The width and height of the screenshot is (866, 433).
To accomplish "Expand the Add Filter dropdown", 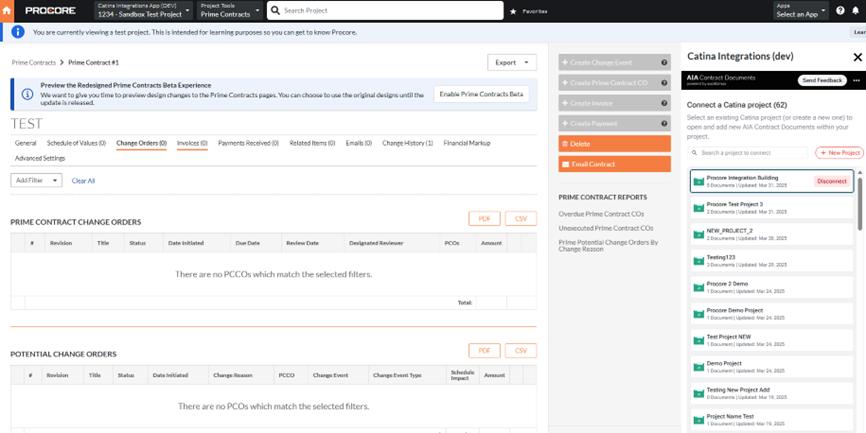I will 37,180.
